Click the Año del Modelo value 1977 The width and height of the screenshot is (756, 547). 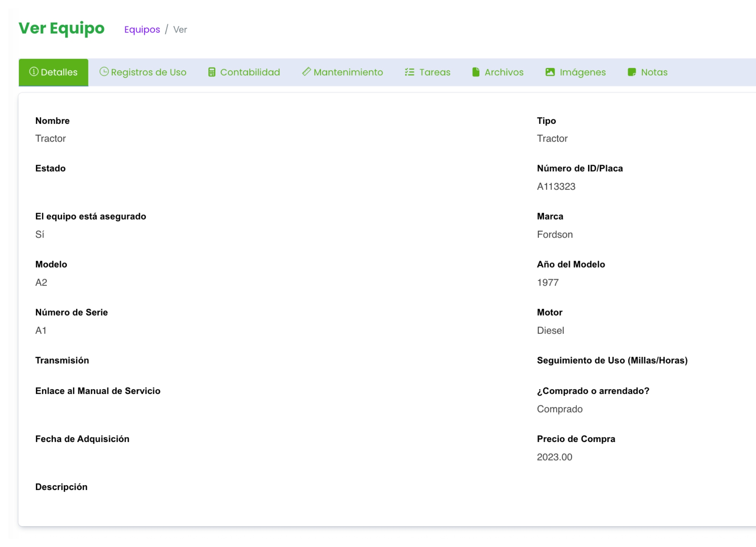(548, 283)
